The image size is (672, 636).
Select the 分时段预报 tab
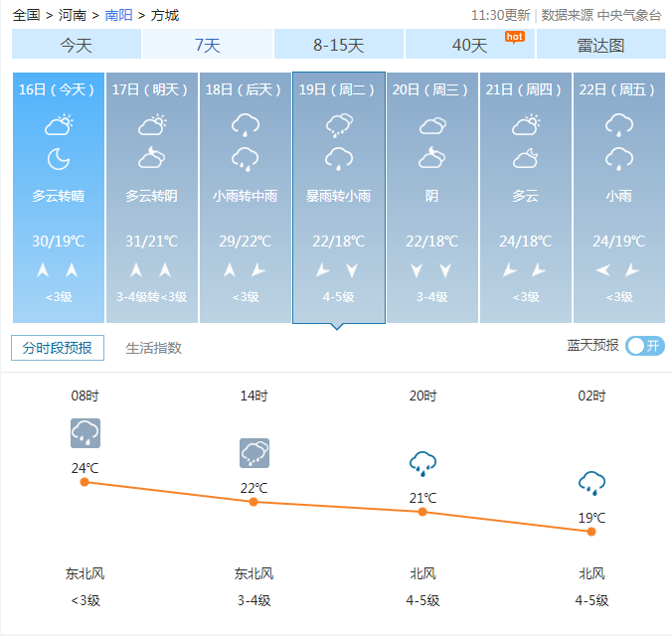(57, 348)
